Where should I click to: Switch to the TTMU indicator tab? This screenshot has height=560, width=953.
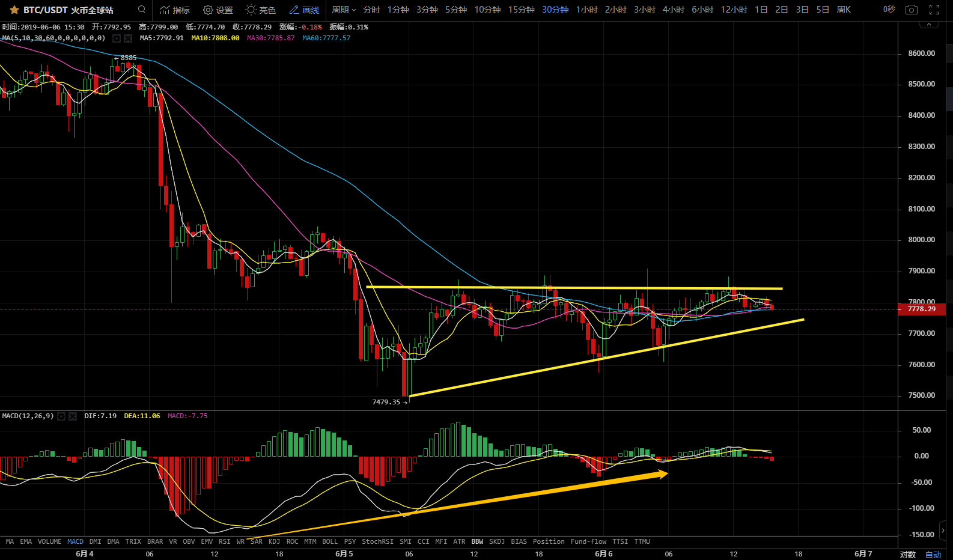click(642, 541)
